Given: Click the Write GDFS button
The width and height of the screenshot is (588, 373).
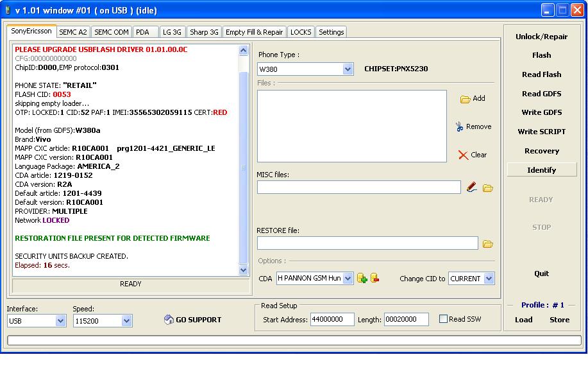Looking at the screenshot, I should [x=541, y=112].
